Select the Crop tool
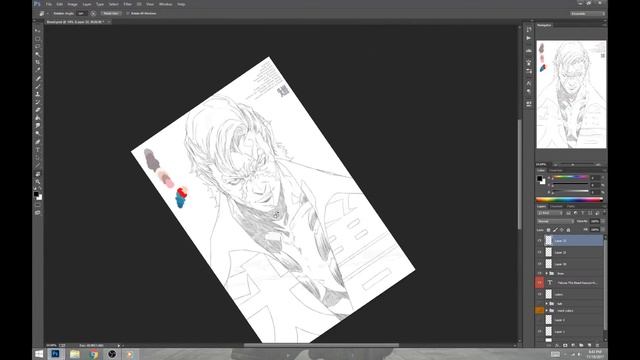The image size is (640, 360). click(x=38, y=62)
